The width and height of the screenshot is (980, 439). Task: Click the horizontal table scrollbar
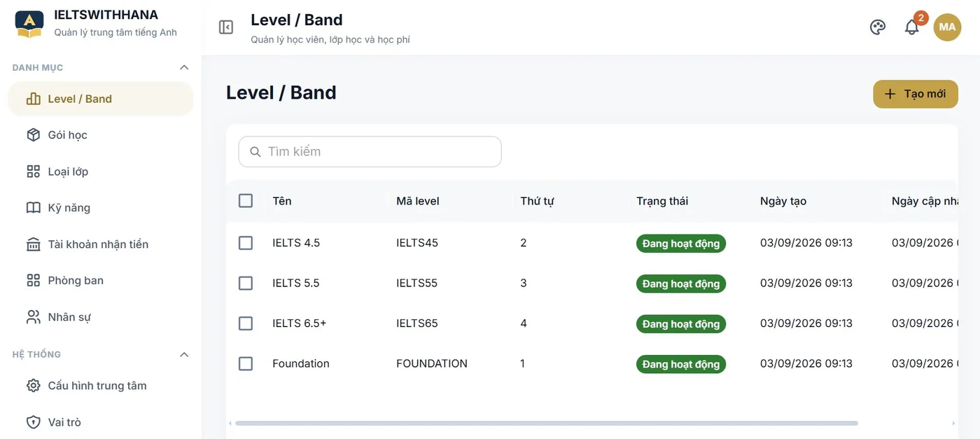(x=546, y=423)
